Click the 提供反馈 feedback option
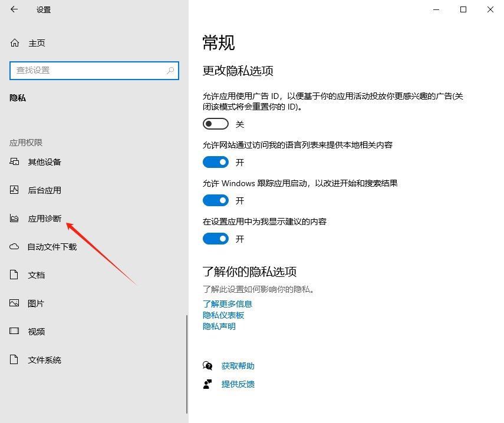This screenshot has height=423, width=504. point(236,384)
